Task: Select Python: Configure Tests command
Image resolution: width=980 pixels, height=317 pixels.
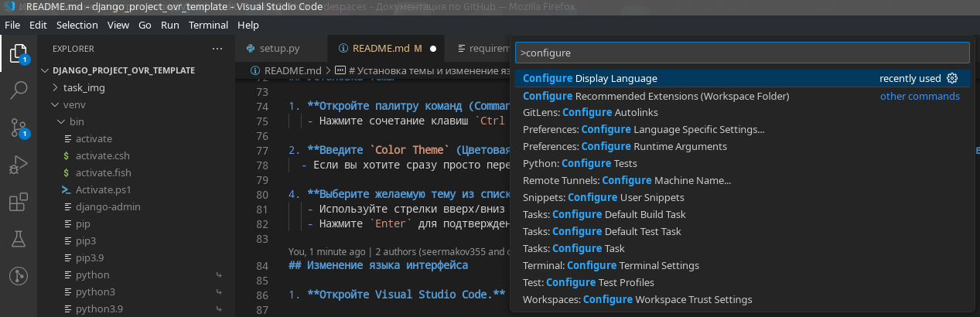Action: 580,163
